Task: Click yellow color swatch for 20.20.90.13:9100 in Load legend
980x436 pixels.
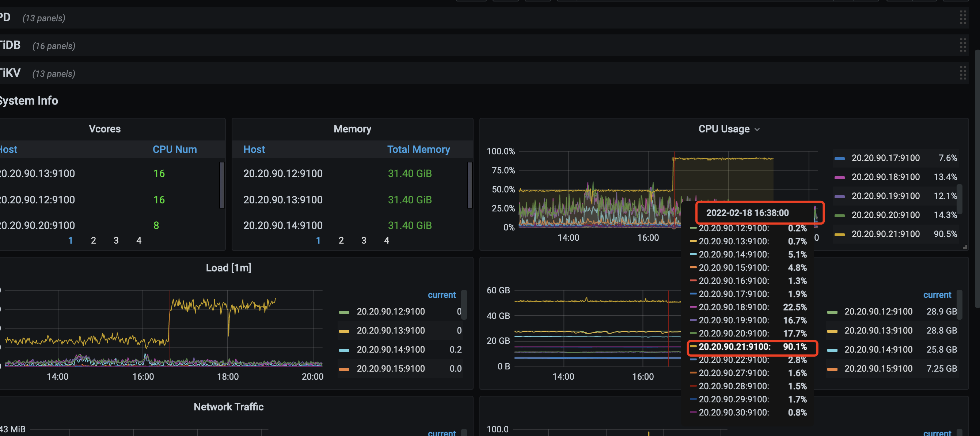Action: pyautogui.click(x=344, y=331)
